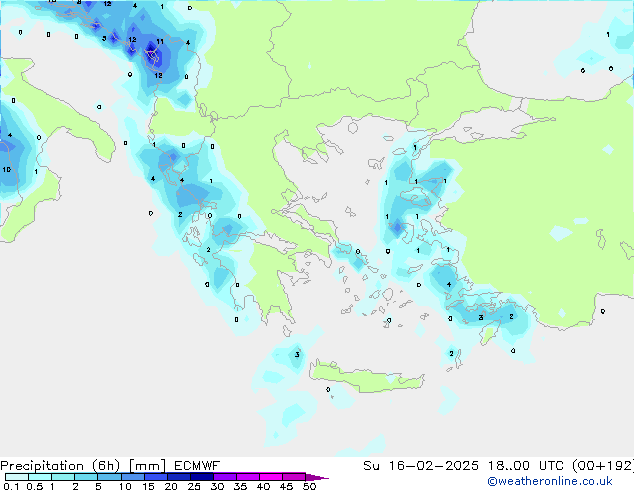Click the legend tick label 50
The height and width of the screenshot is (490, 634).
[310, 486]
